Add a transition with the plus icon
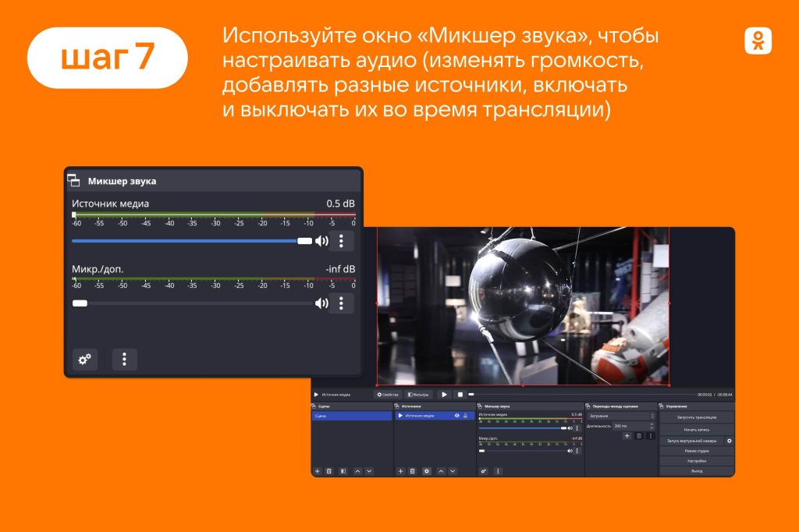The height and width of the screenshot is (532, 799). (x=627, y=436)
